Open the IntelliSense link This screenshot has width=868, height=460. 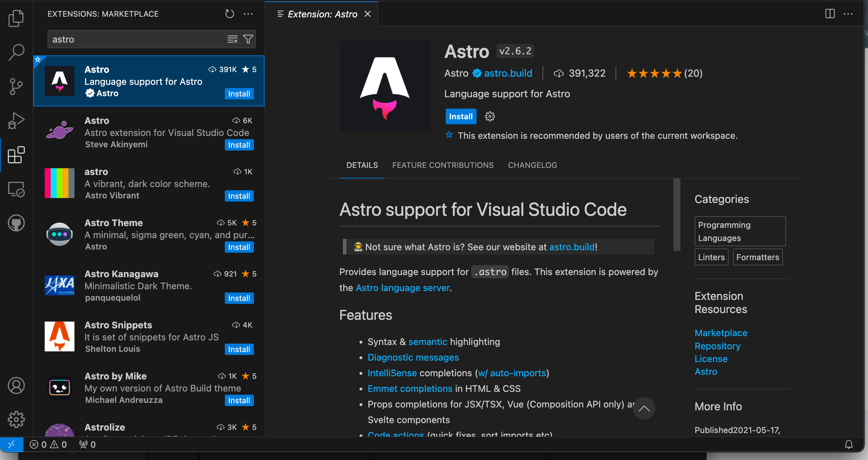coord(392,373)
